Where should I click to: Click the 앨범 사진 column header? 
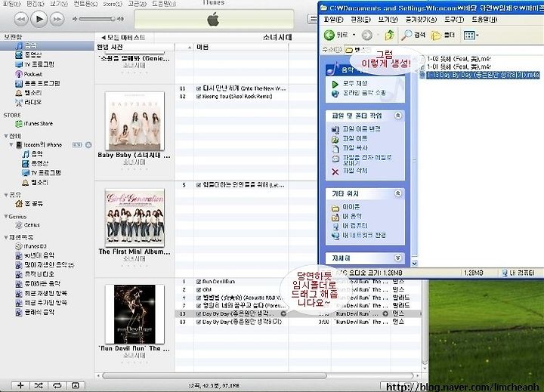[134, 47]
